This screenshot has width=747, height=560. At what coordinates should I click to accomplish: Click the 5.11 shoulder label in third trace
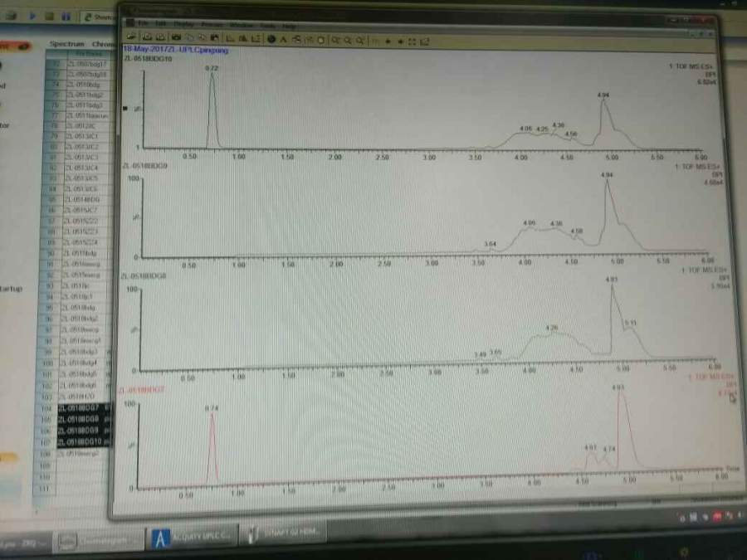click(x=631, y=323)
